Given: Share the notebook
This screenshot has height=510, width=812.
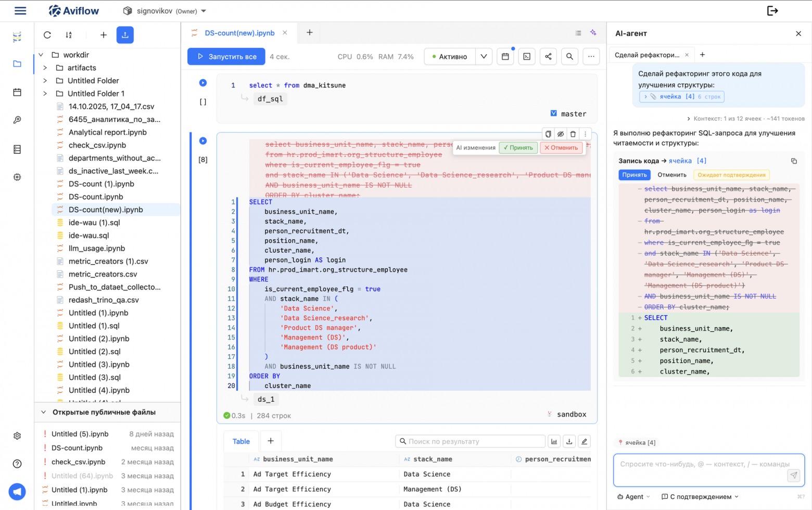Looking at the screenshot, I should pos(548,57).
